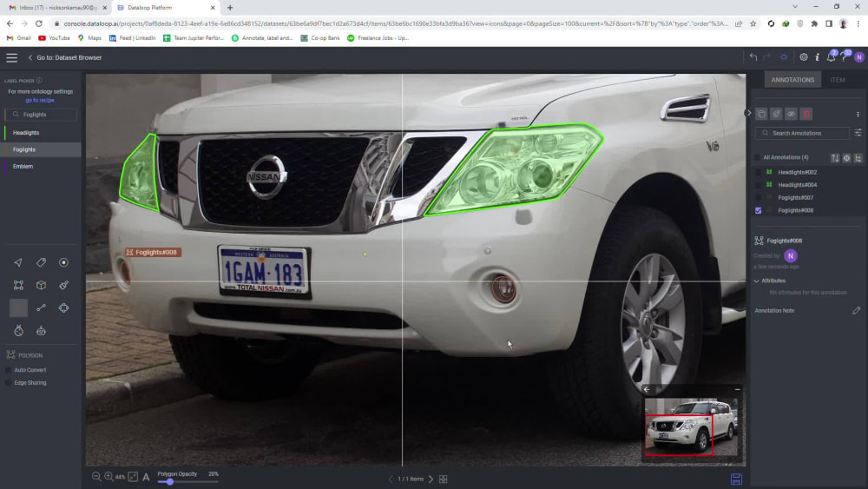This screenshot has width=868, height=489.
Task: Select the 3D cuboid tool
Action: [x=41, y=285]
